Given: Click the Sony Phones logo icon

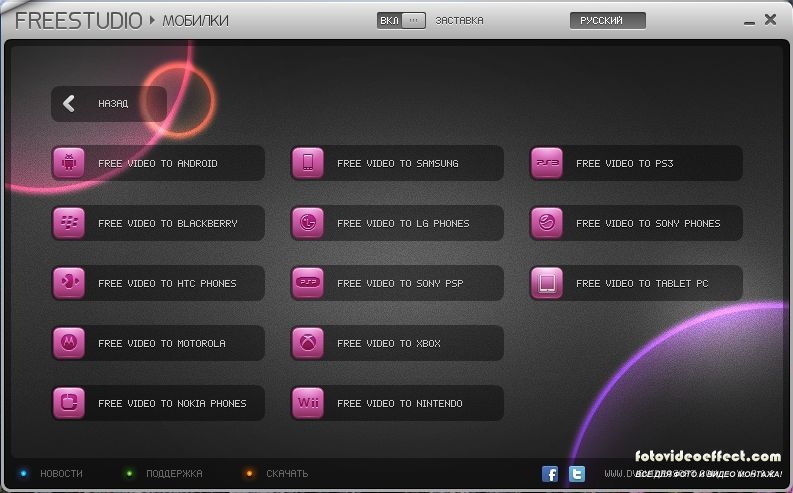Looking at the screenshot, I should point(547,223).
